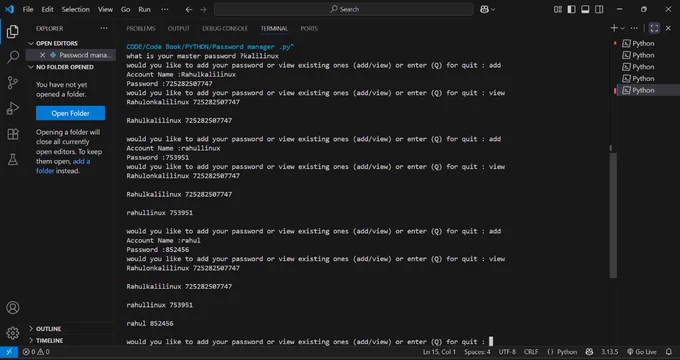Screen dimensions: 680x360
Task: Go forward with the navigation arrow
Action: click(203, 9)
